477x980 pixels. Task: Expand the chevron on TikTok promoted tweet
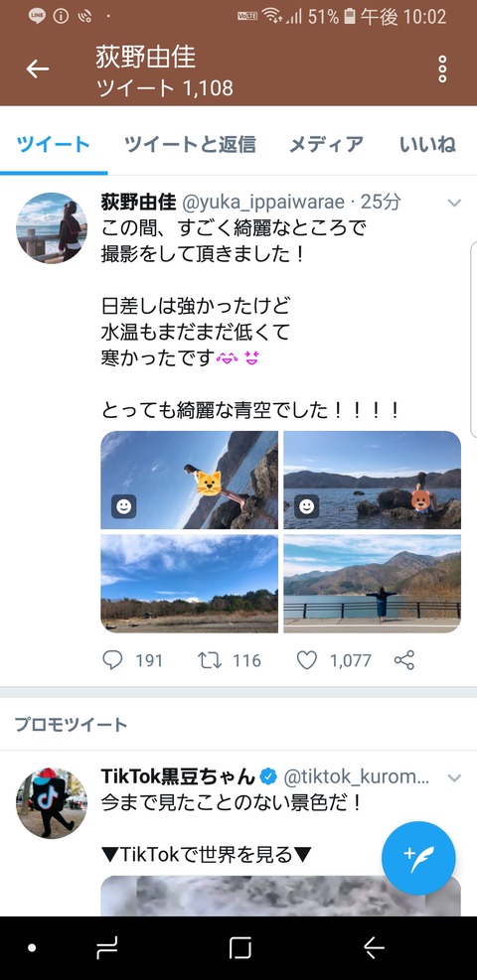coord(454,778)
